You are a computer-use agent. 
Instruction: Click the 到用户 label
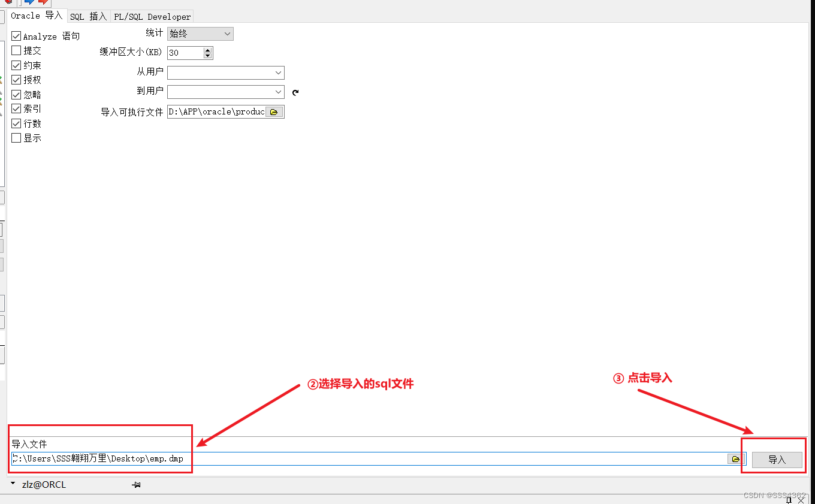coord(150,91)
